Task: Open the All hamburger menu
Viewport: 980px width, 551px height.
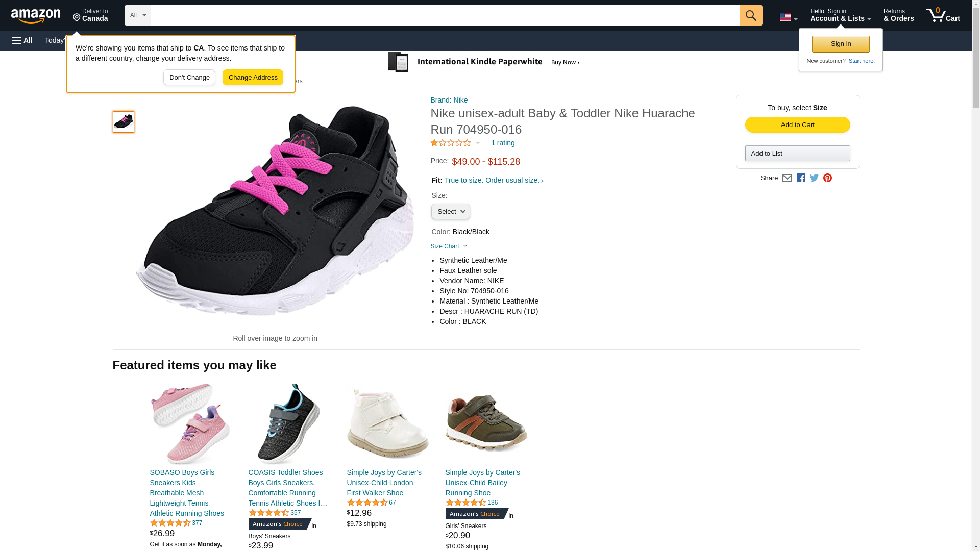Action: (22, 40)
